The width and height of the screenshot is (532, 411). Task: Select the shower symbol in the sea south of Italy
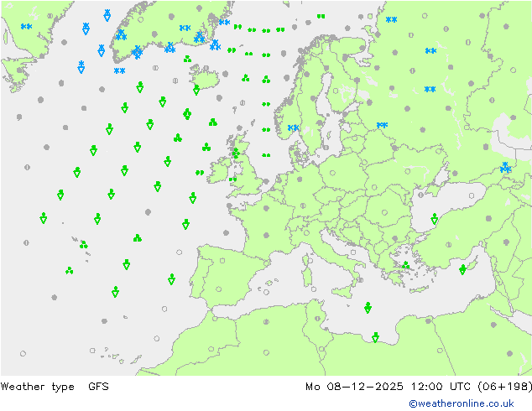[x=368, y=308]
